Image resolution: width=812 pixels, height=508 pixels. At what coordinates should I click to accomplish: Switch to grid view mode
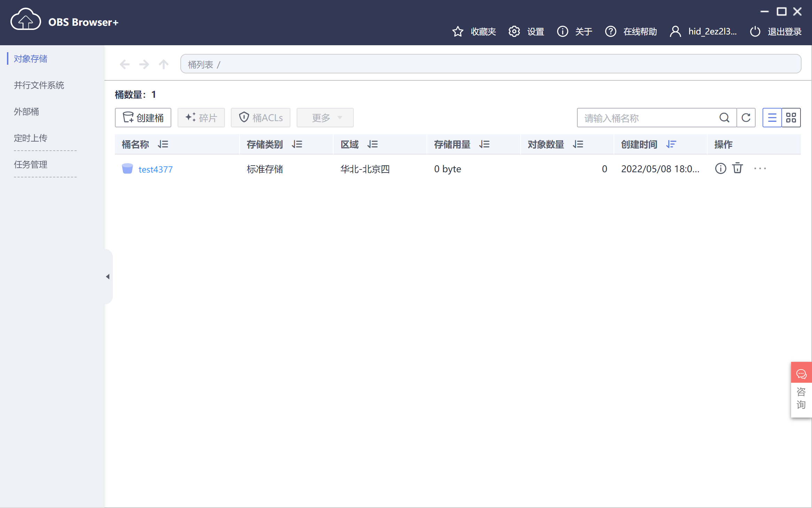point(791,118)
